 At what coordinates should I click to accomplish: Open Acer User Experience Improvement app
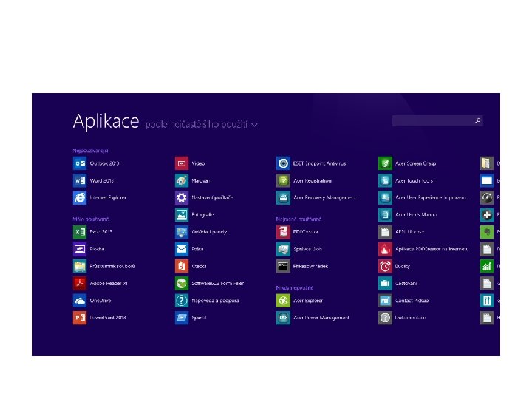click(424, 197)
